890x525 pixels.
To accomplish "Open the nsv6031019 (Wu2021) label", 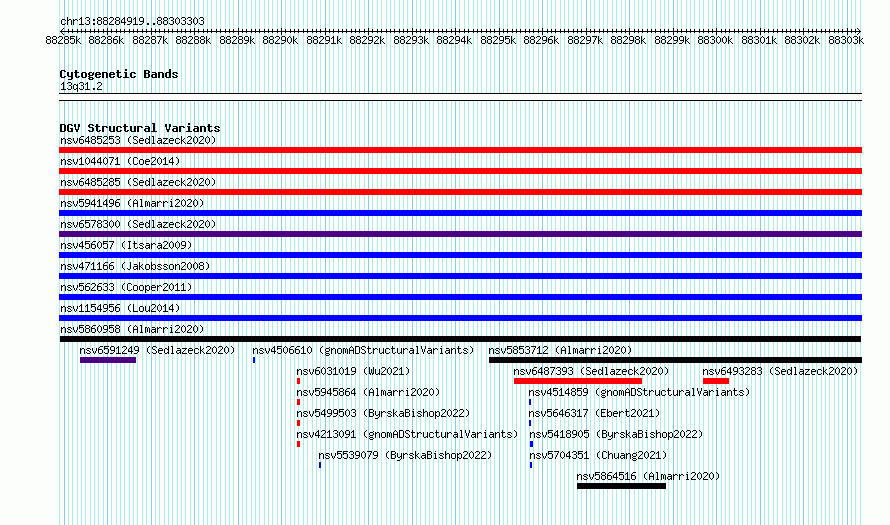I will tap(353, 371).
